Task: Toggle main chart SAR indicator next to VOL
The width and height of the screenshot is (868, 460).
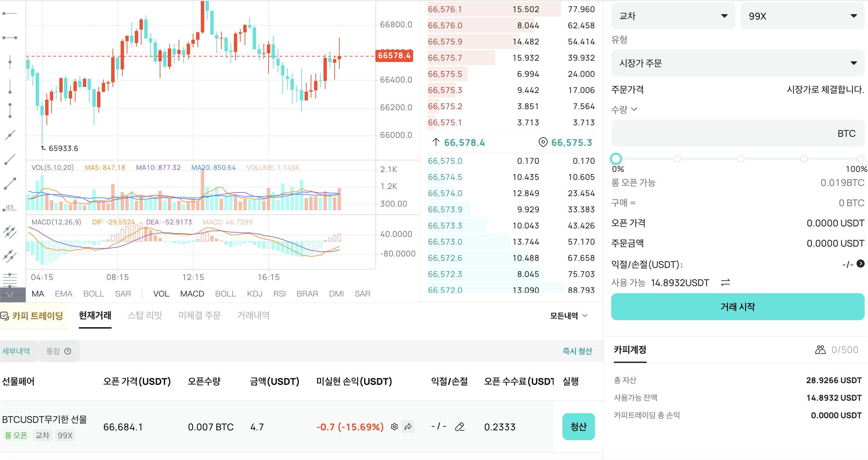Action: click(x=123, y=294)
